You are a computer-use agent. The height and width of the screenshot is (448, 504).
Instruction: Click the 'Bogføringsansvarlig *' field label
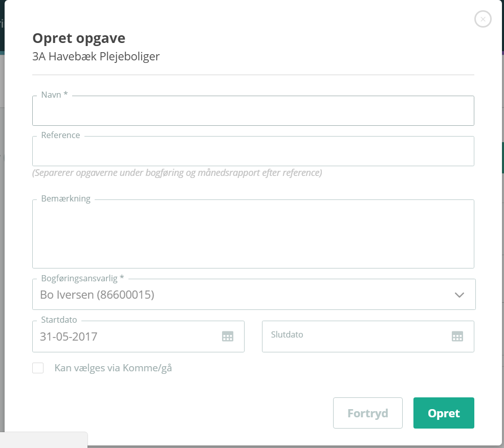point(82,278)
